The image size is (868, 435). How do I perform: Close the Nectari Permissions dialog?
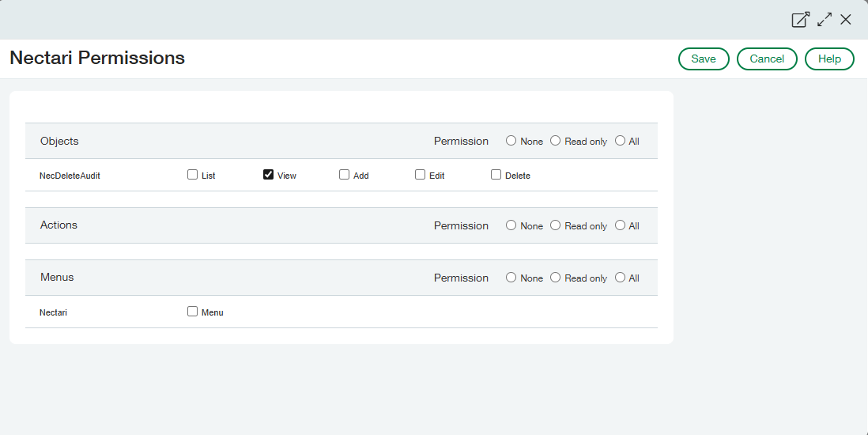tap(846, 20)
